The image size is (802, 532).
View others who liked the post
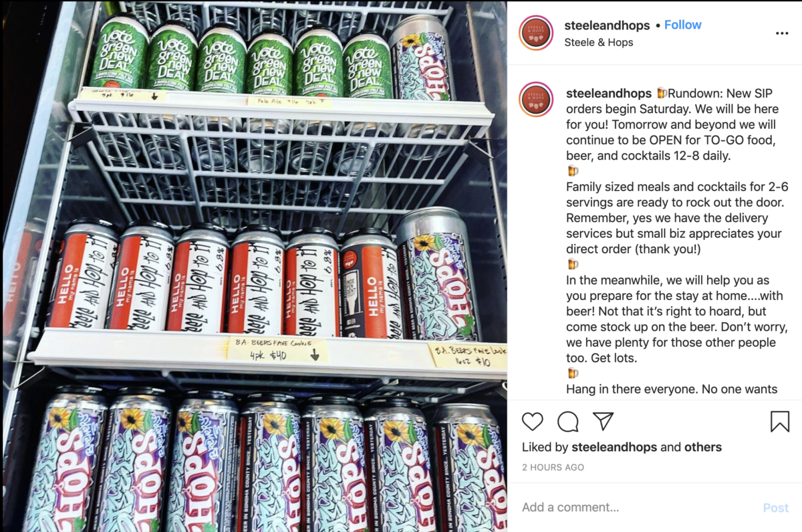(702, 447)
